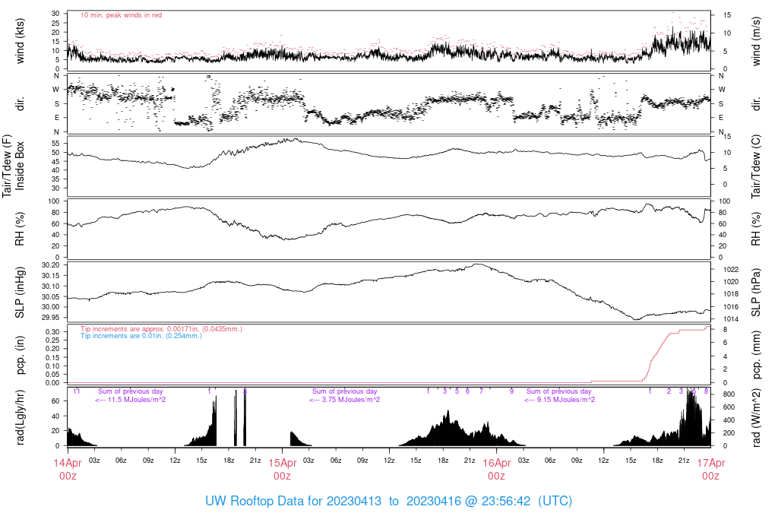Click the blue 'Tip increments are 0.01in.' note
Image resolution: width=778 pixels, height=532 pixels.
[x=141, y=336]
